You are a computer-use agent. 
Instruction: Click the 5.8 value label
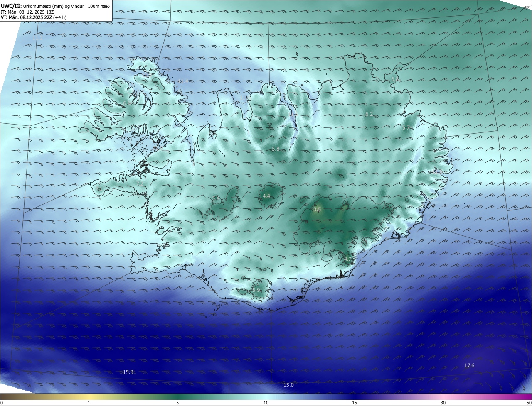coord(276,149)
